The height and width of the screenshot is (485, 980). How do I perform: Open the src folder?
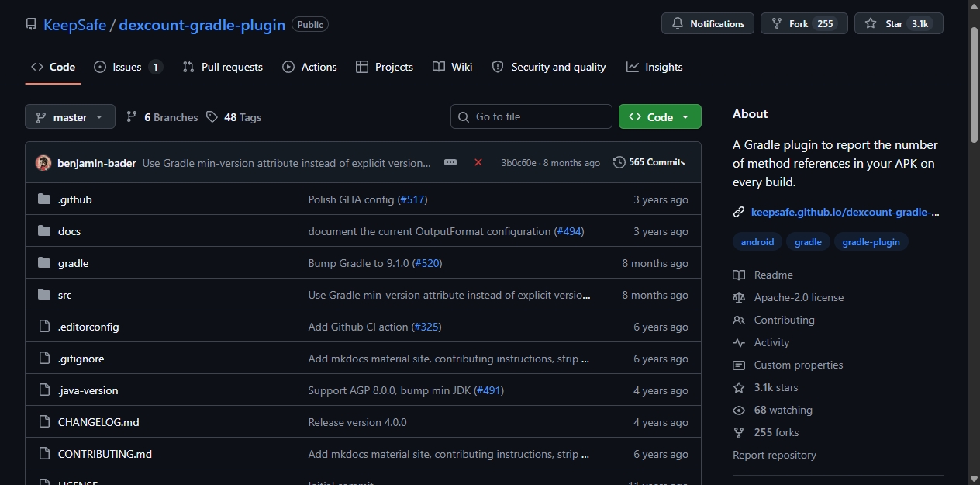click(x=65, y=295)
